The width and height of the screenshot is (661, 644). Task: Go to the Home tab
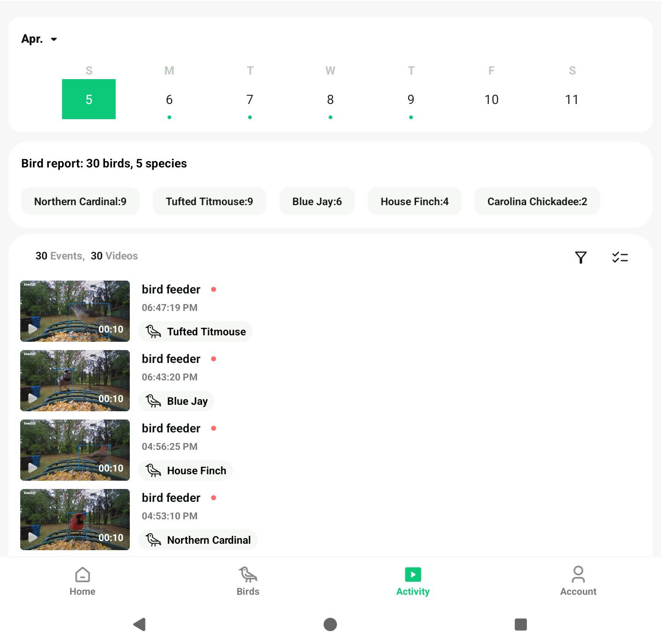click(x=82, y=581)
